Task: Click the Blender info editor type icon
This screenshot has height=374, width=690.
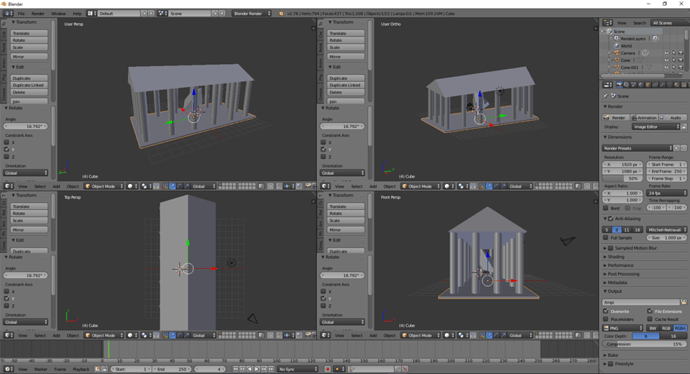Action: pyautogui.click(x=8, y=14)
